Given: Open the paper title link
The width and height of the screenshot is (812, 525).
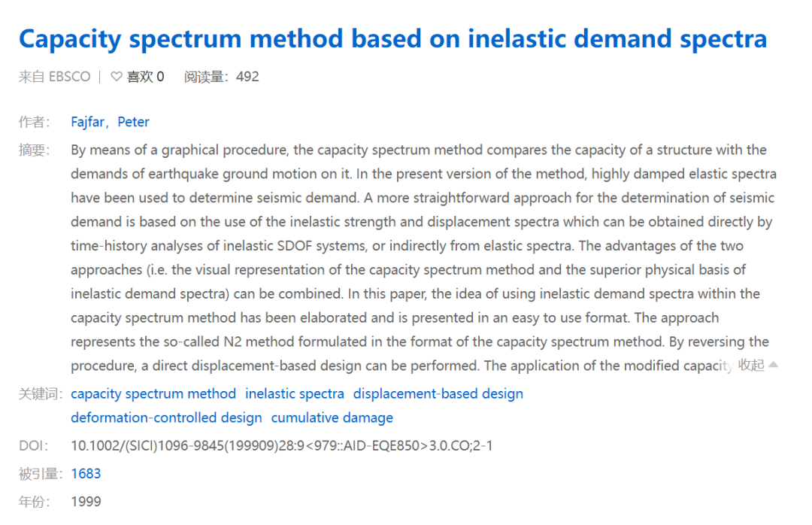Looking at the screenshot, I should point(392,39).
